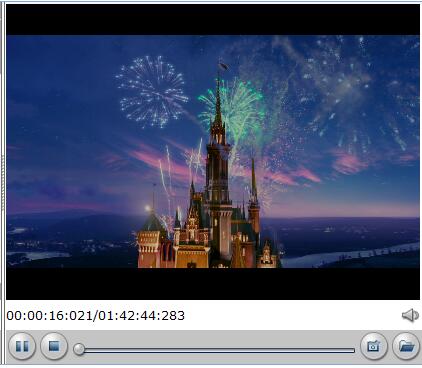Click the river on the video's right side
The height and width of the screenshot is (368, 422).
pyautogui.click(x=350, y=256)
